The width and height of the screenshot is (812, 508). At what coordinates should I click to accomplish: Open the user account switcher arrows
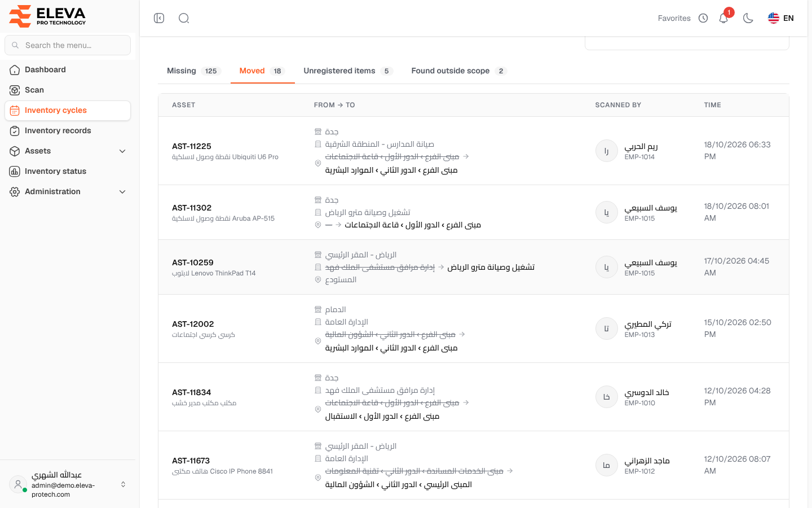tap(123, 484)
